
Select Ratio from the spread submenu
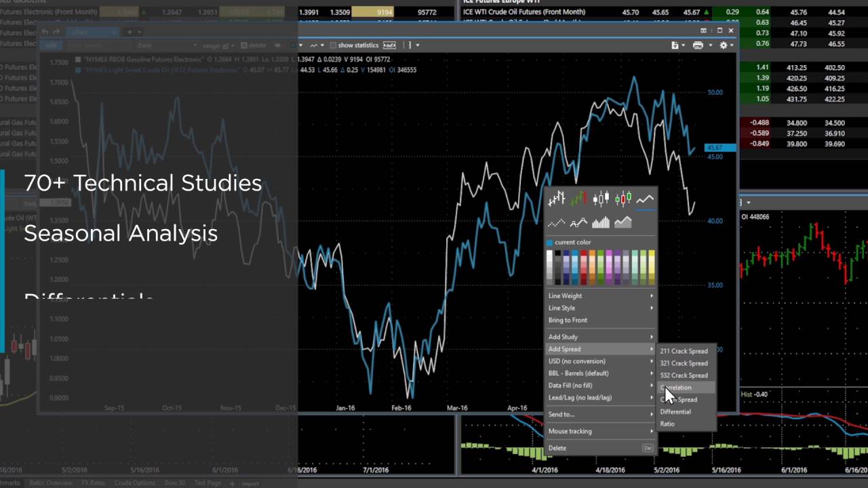point(686,424)
